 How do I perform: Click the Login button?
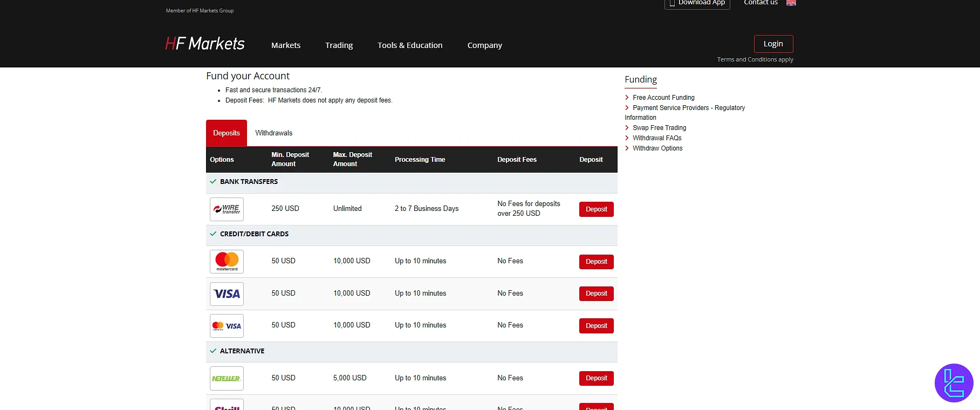coord(773,44)
